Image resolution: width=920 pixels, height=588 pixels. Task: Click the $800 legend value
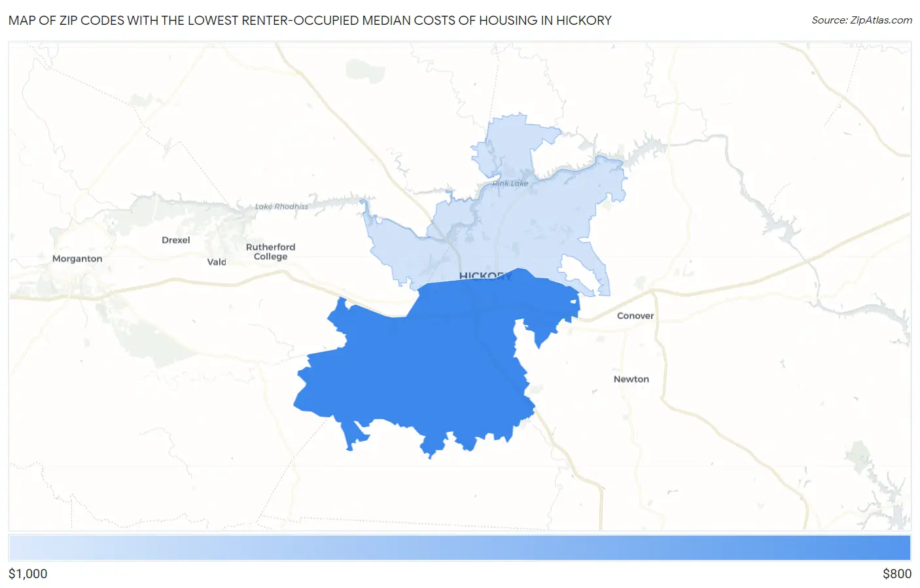(x=897, y=574)
